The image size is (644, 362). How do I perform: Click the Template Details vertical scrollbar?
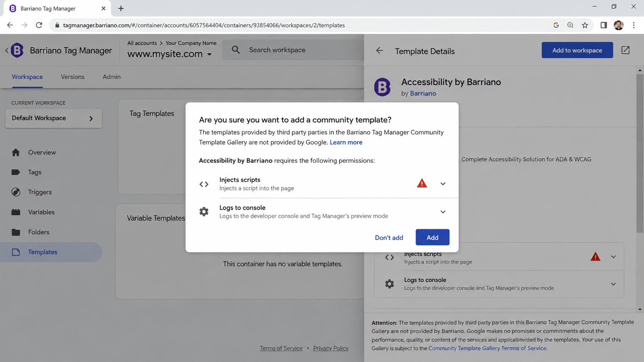coord(640,154)
